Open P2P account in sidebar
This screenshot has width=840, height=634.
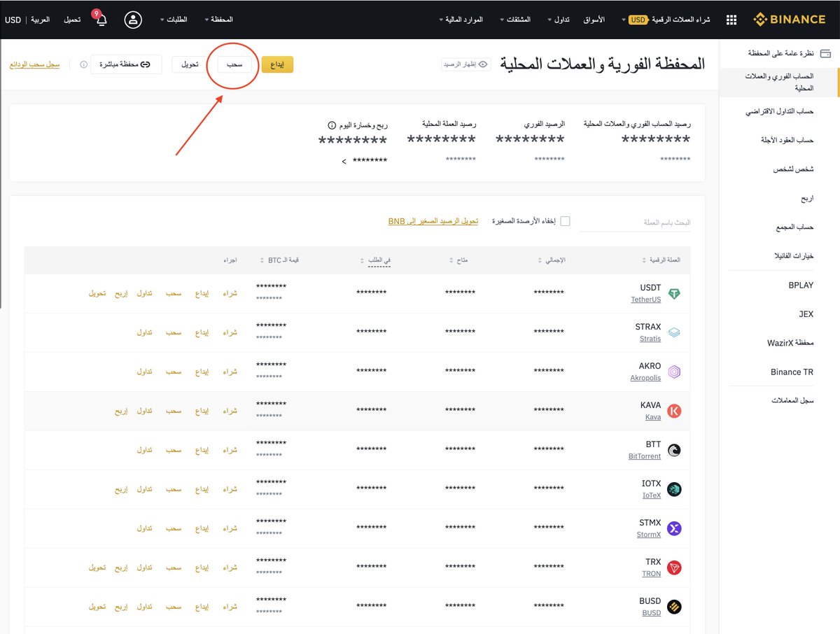[793, 169]
